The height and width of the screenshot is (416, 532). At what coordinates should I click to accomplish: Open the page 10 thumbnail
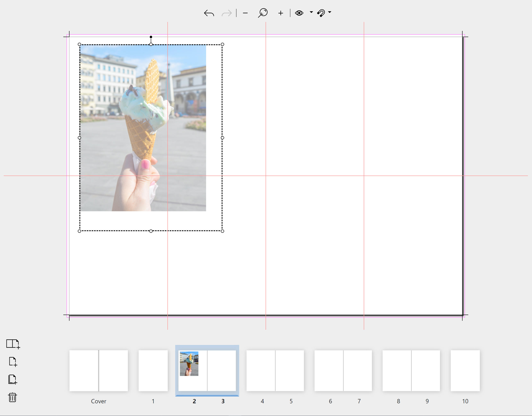click(465, 371)
